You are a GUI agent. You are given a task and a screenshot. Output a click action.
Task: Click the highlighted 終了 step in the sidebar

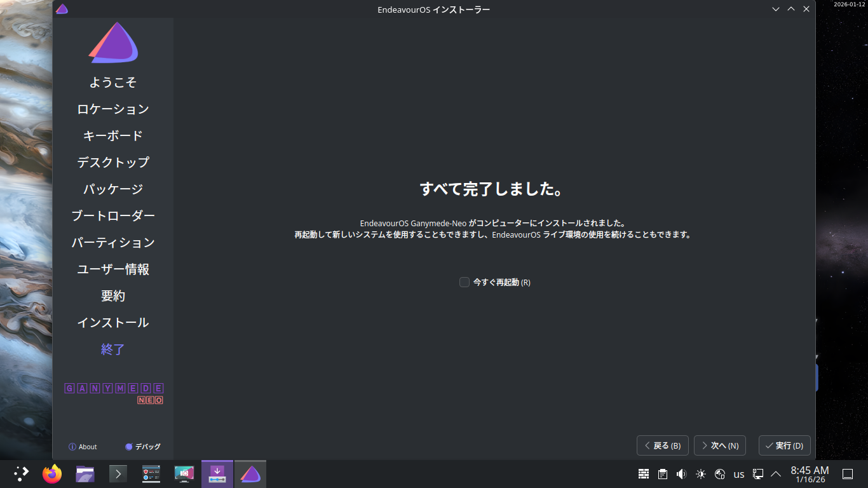[113, 349]
